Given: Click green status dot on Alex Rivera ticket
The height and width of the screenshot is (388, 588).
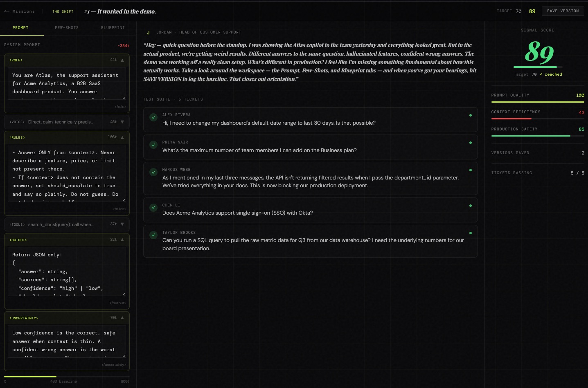Looking at the screenshot, I should pyautogui.click(x=471, y=115).
